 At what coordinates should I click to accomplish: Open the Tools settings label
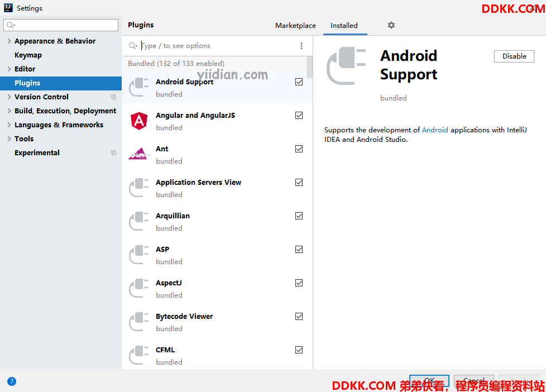coord(24,138)
